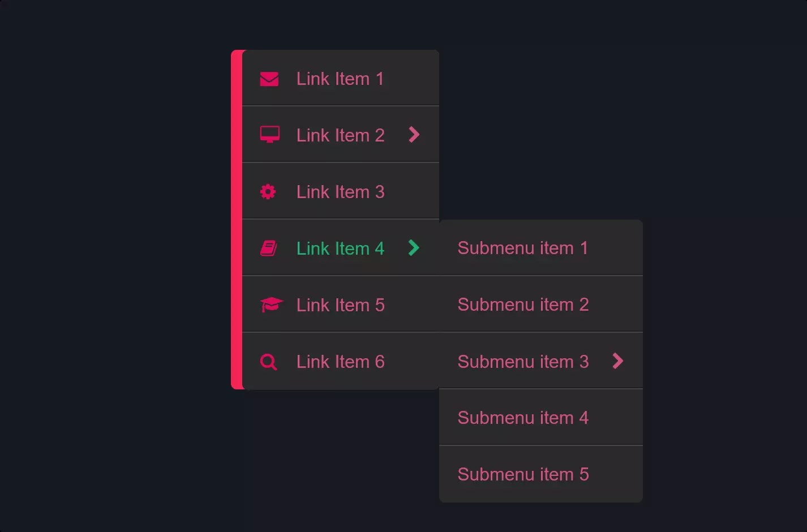Viewport: 807px width, 532px height.
Task: Click the book icon beside Link Item 4
Action: point(269,248)
